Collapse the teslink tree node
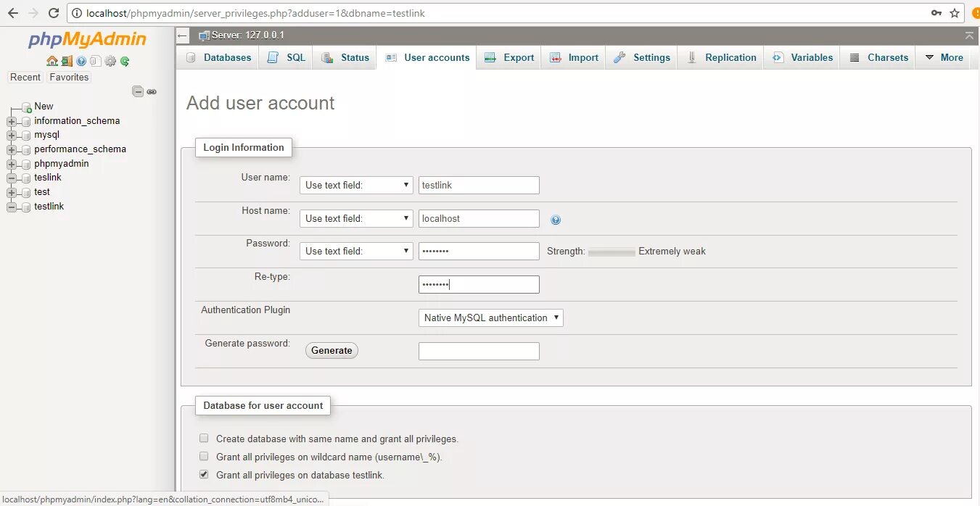Viewport: 980px width, 506px height. pos(12,178)
